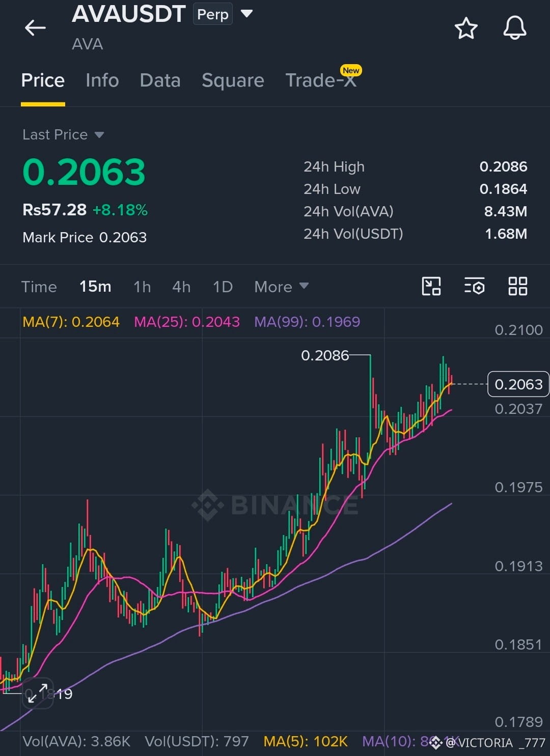Tap the AVA subtitle under the pair name
The image size is (550, 756).
click(x=87, y=44)
